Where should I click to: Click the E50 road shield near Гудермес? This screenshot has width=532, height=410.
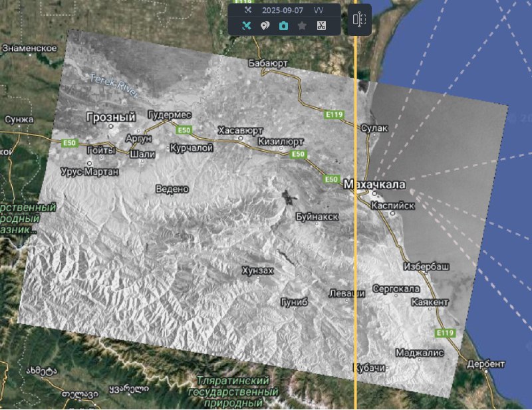coord(184,130)
